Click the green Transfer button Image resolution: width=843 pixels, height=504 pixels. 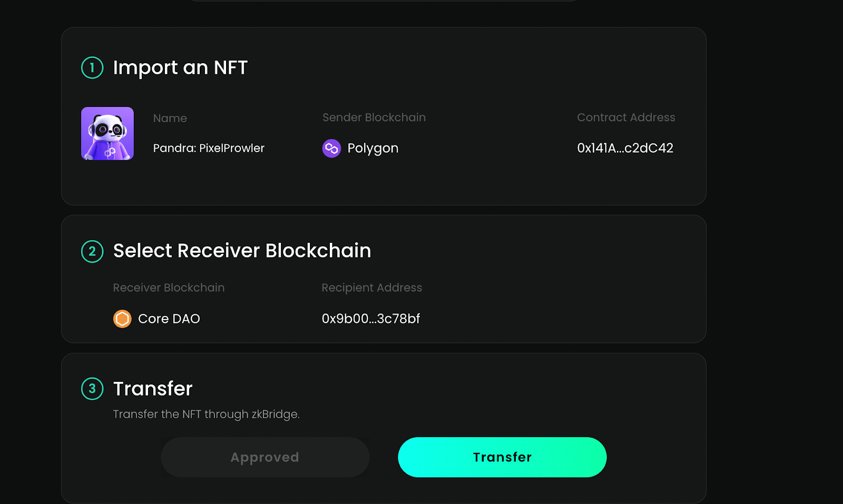click(502, 457)
